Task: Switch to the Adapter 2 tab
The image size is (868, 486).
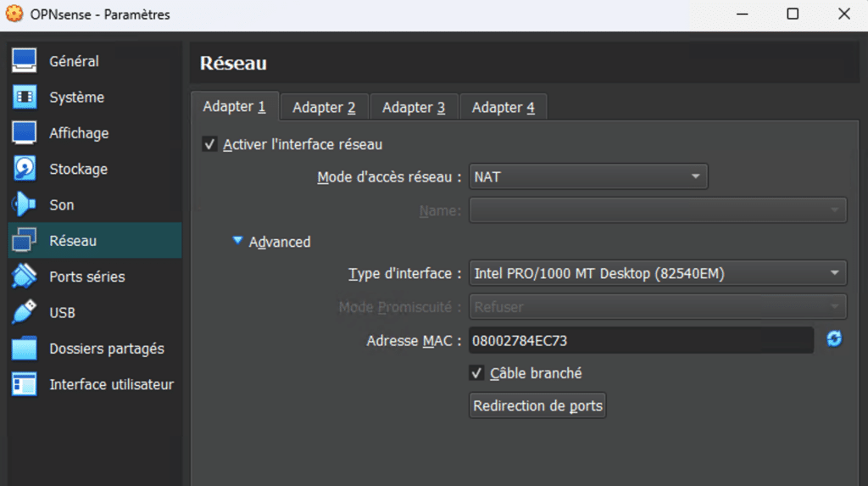Action: 325,107
